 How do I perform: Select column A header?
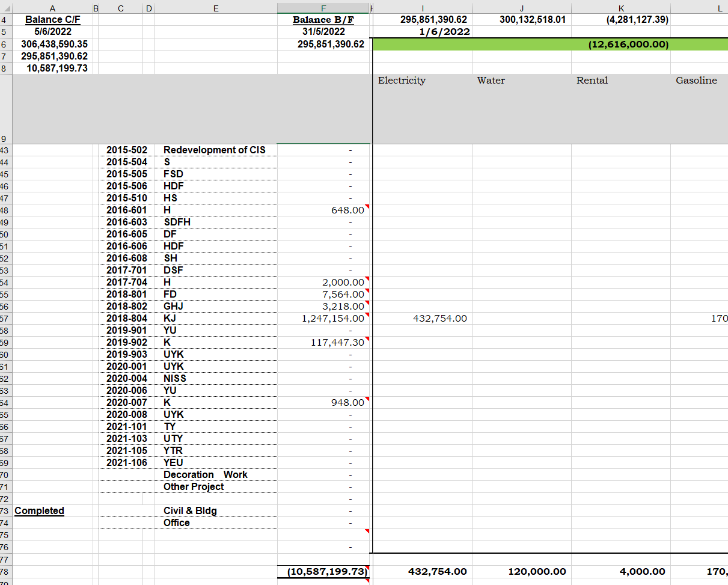pos(52,8)
